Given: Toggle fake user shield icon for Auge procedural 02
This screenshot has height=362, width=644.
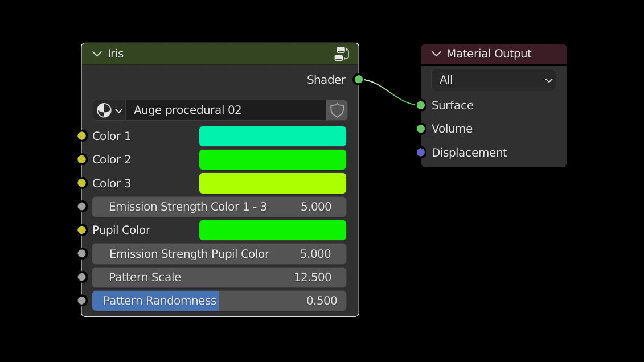Looking at the screenshot, I should click(337, 110).
